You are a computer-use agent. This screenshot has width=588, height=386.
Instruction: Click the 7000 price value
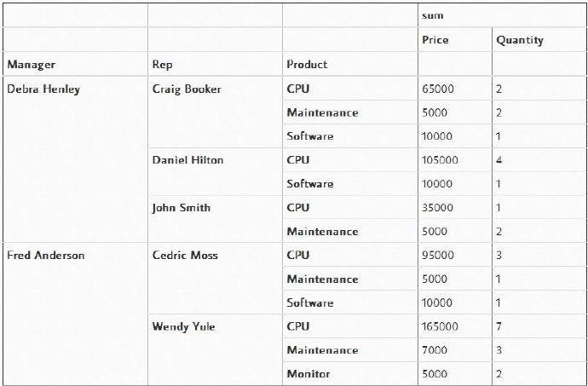[435, 350]
